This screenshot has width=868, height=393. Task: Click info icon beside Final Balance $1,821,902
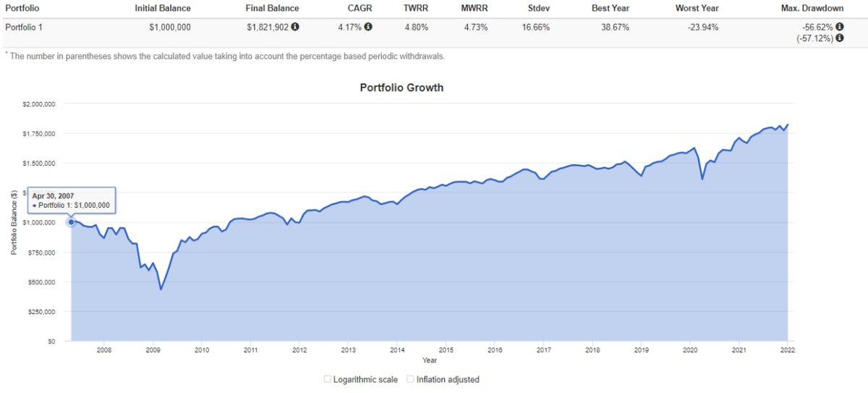click(295, 28)
